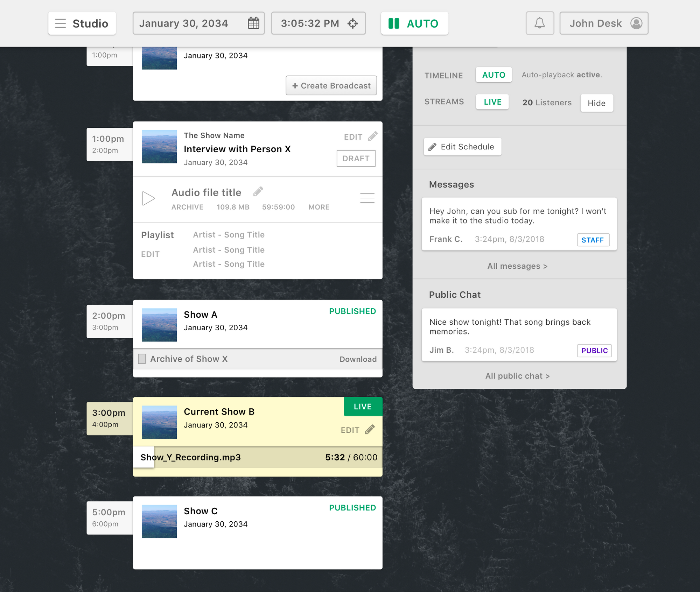Open notifications bell
This screenshot has width=700, height=592.
(x=540, y=23)
